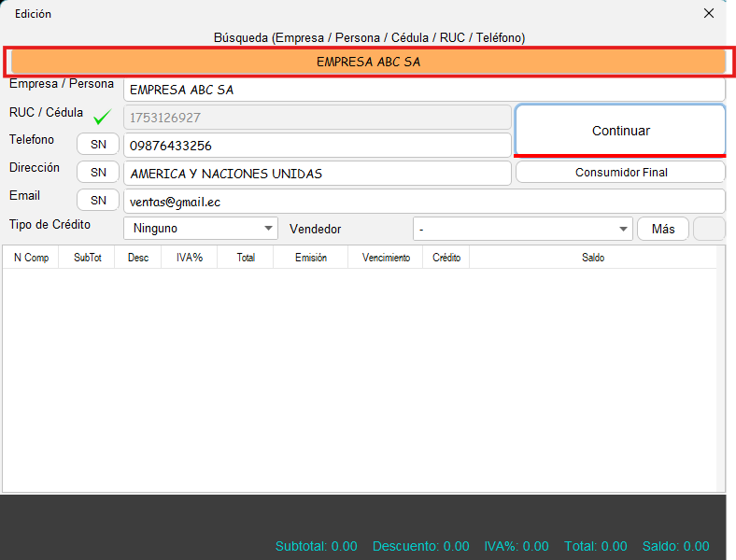Select the Consumidor Final button
736x560 pixels.
(x=620, y=173)
